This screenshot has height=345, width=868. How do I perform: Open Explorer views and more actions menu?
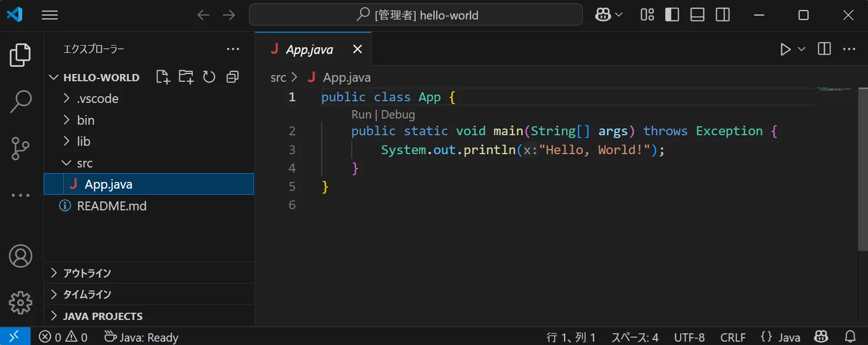[x=233, y=50]
